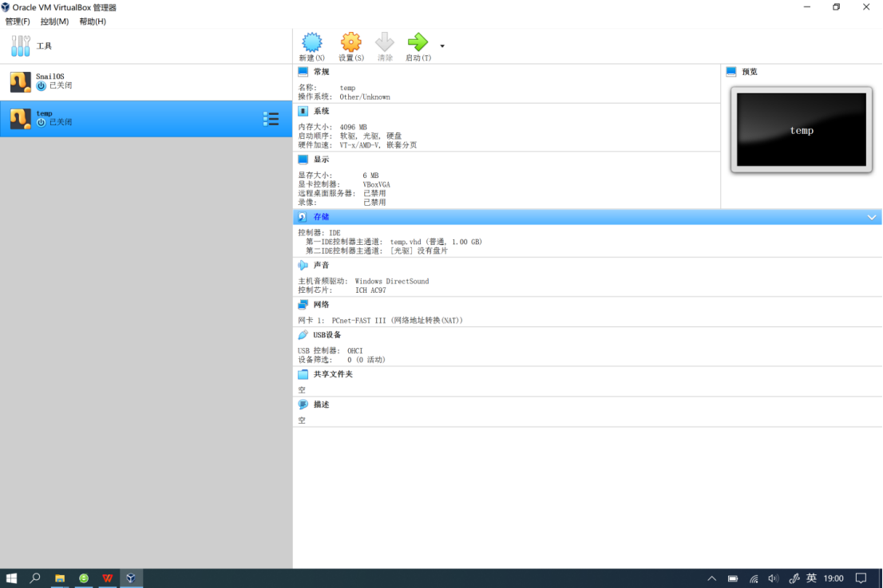
Task: Click the 清除 discard arrow icon
Action: [385, 42]
